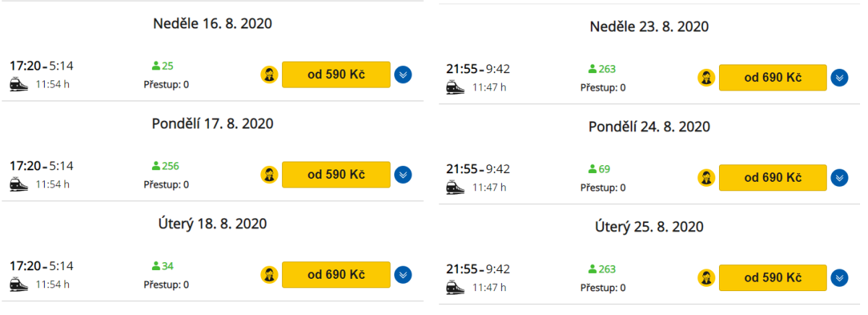
Task: Click stewardess icon for Pondělí 17. 8. connection
Action: pos(270,175)
